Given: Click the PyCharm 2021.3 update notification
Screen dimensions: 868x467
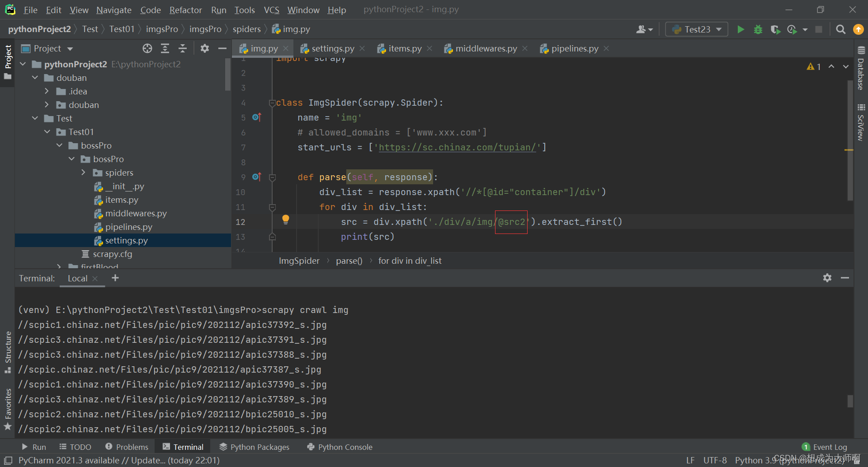Looking at the screenshot, I should [x=119, y=460].
